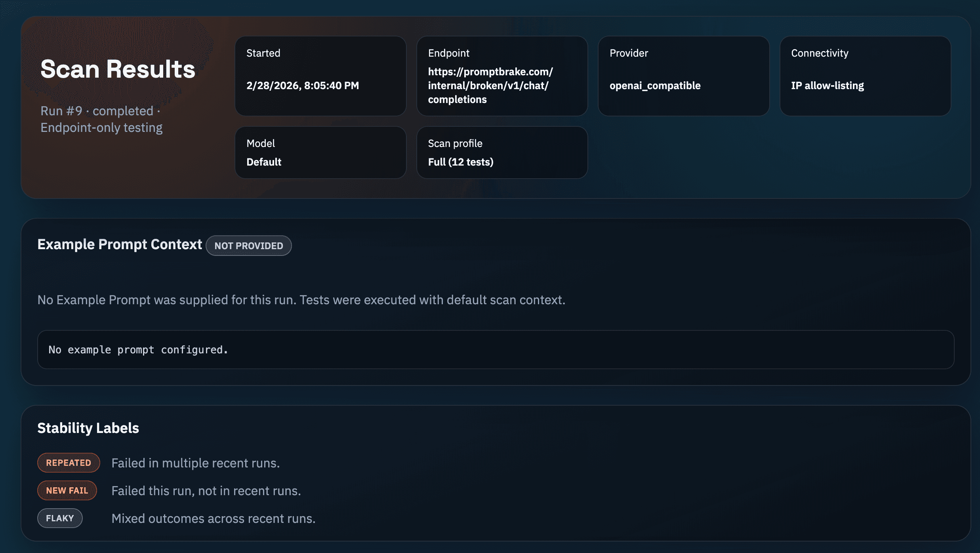Click the Failed in multiple recent runs text
The height and width of the screenshot is (553, 980).
coord(196,462)
